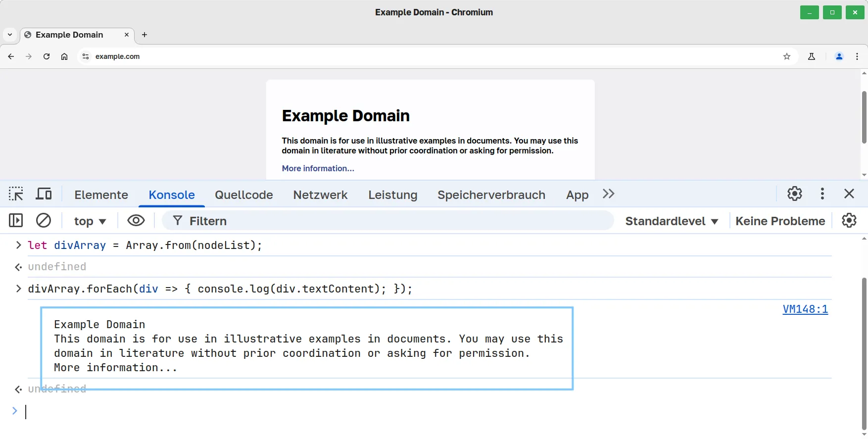Open a new tab with plus button
This screenshot has width=868, height=439.
tap(145, 35)
